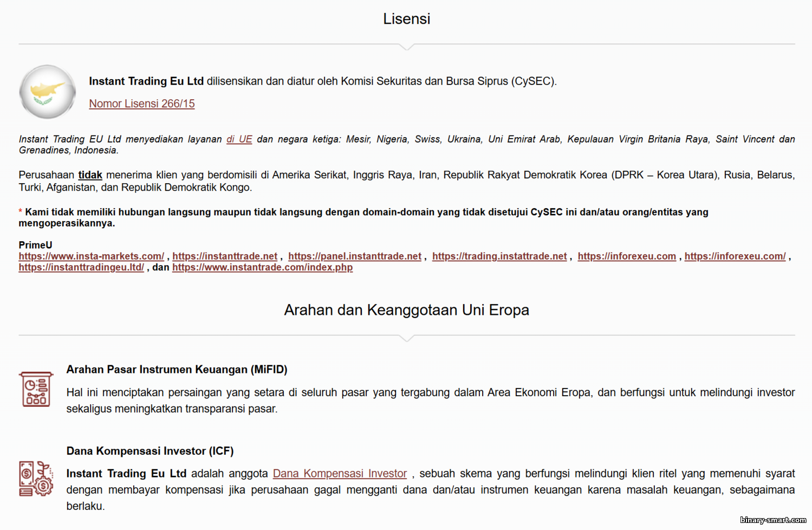
Task: Click the https://instanttrade.net link
Action: point(225,256)
